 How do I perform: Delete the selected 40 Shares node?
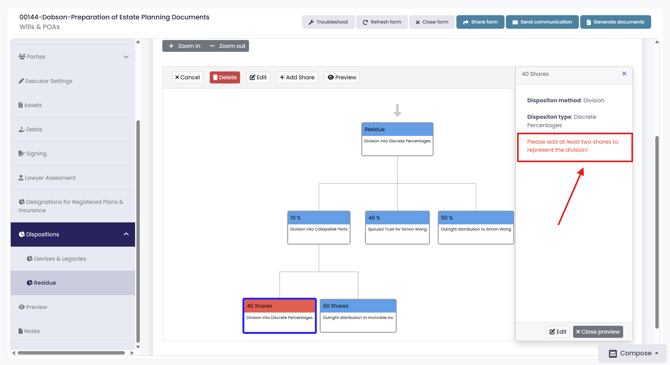pos(225,77)
